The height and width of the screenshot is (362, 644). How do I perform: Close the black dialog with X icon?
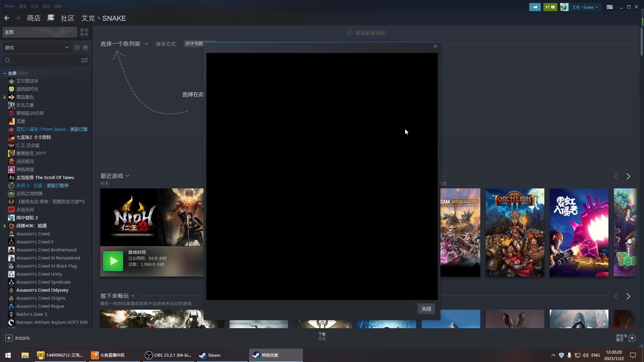point(435,46)
